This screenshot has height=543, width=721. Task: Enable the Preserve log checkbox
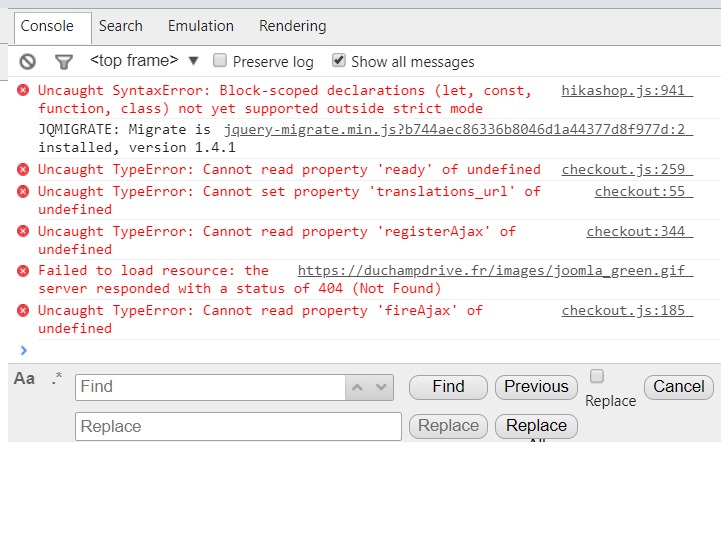(x=220, y=60)
